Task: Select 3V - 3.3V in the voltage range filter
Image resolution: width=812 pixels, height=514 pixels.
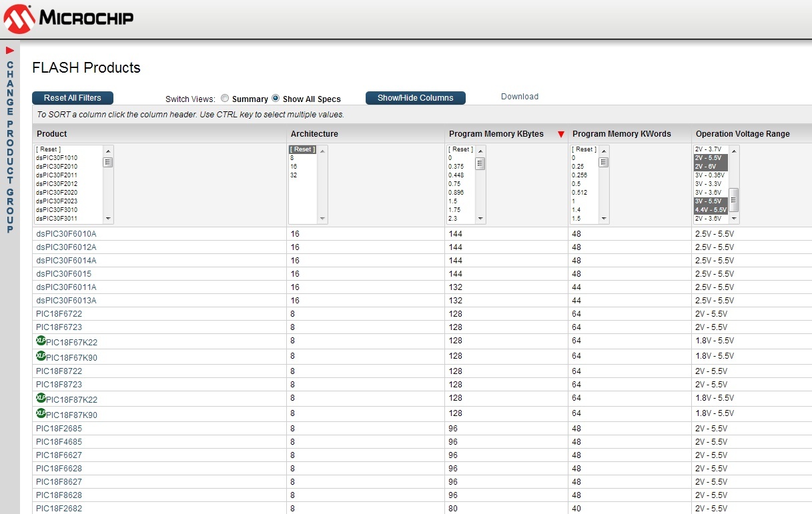Action: [709, 184]
